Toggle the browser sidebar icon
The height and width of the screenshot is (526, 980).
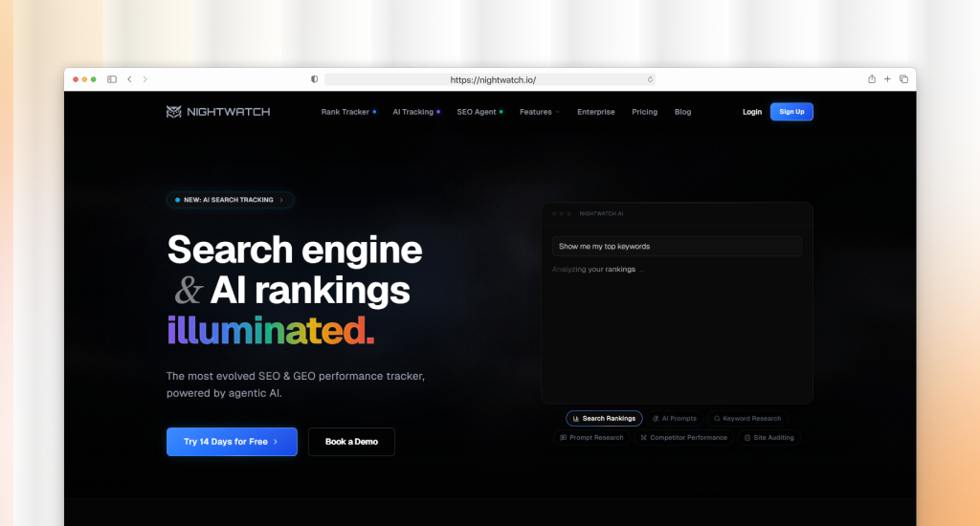(x=112, y=79)
